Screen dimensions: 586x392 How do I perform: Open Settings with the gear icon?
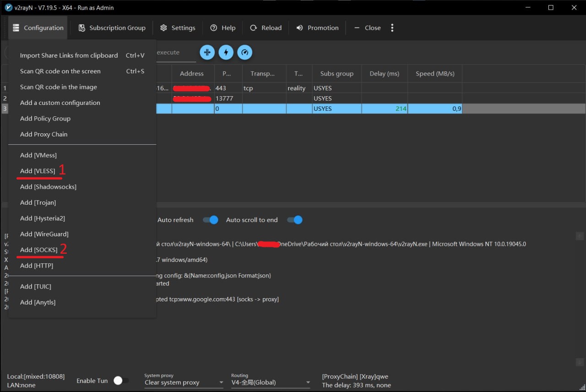coord(178,28)
